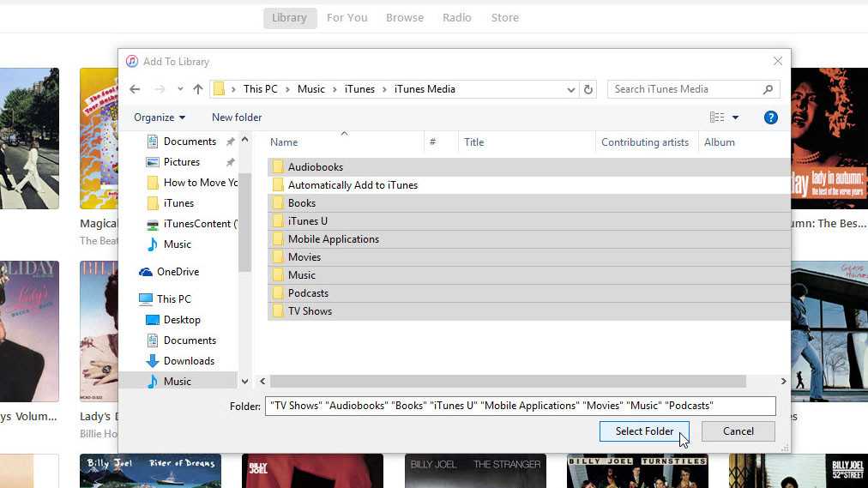Click the horizontal scrollbar thumb

(508, 381)
